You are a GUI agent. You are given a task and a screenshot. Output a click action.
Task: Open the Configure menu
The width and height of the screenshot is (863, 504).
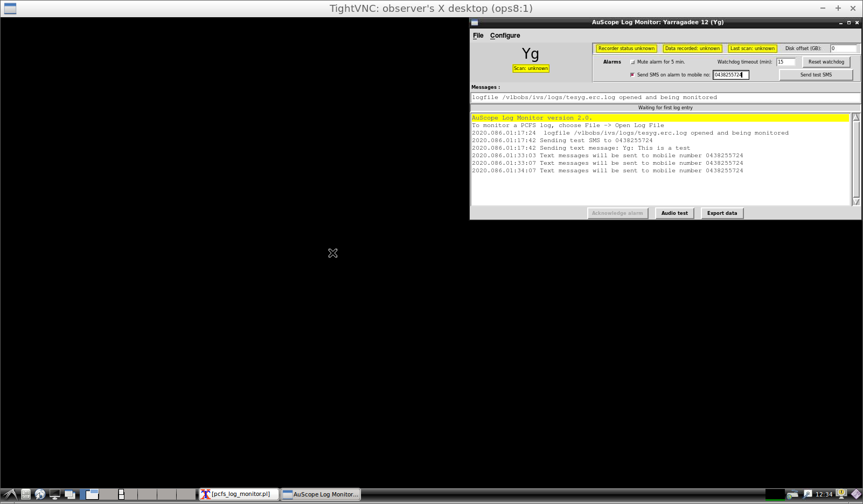(x=505, y=36)
